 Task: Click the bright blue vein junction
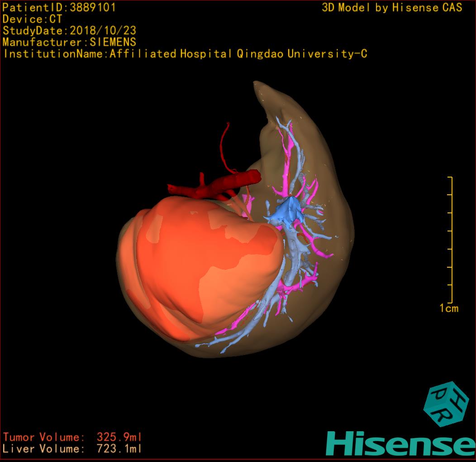pyautogui.click(x=284, y=211)
